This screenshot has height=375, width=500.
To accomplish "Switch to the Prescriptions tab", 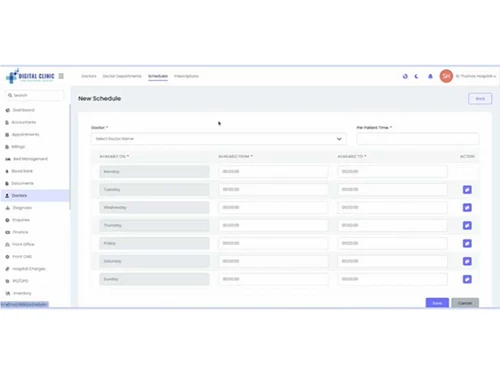I will tap(186, 76).
